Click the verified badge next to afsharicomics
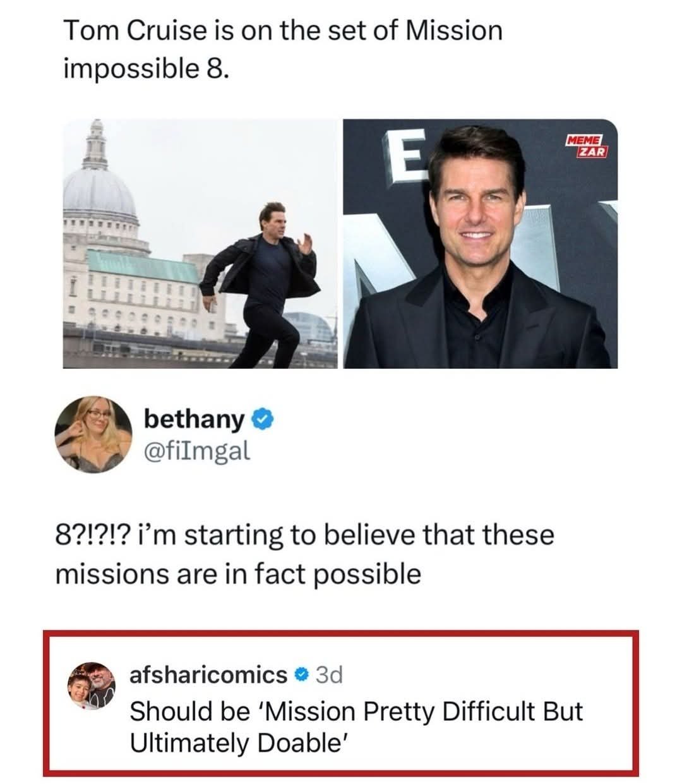Viewport: 682px width, 784px height. click(x=301, y=676)
